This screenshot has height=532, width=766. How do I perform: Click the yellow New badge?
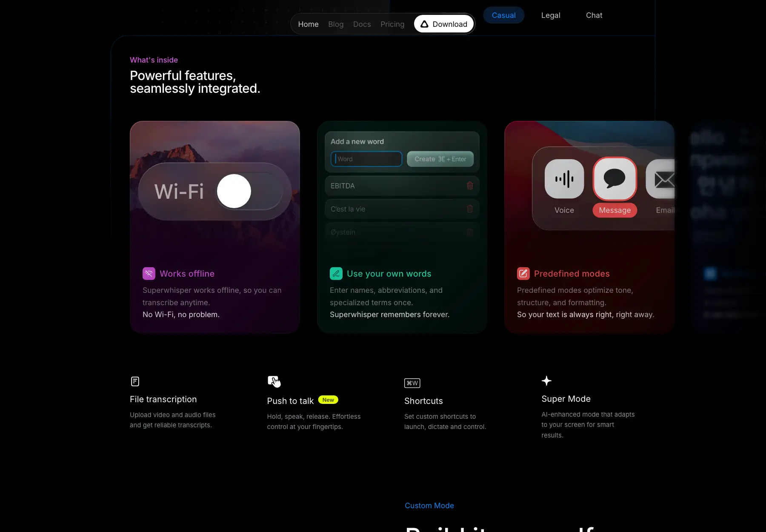328,400
